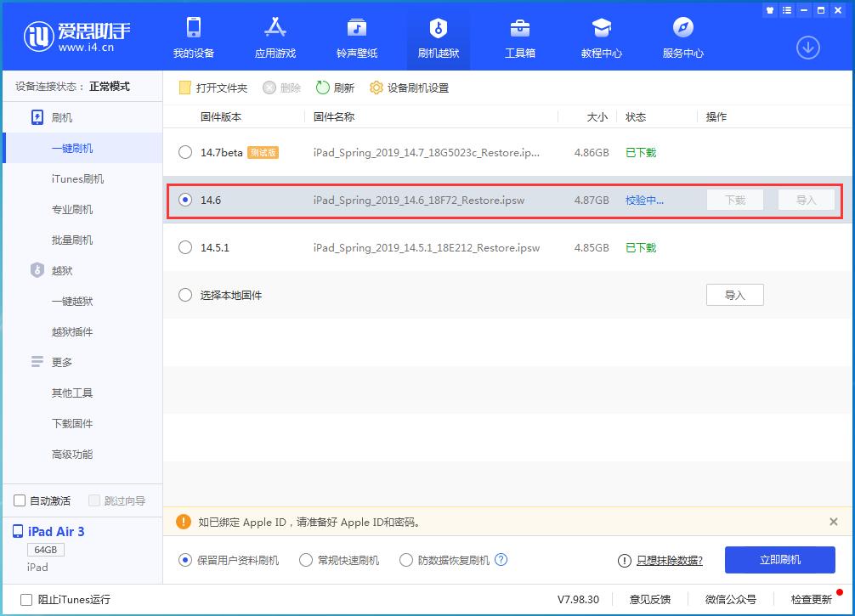Refresh the firmware list

(335, 88)
